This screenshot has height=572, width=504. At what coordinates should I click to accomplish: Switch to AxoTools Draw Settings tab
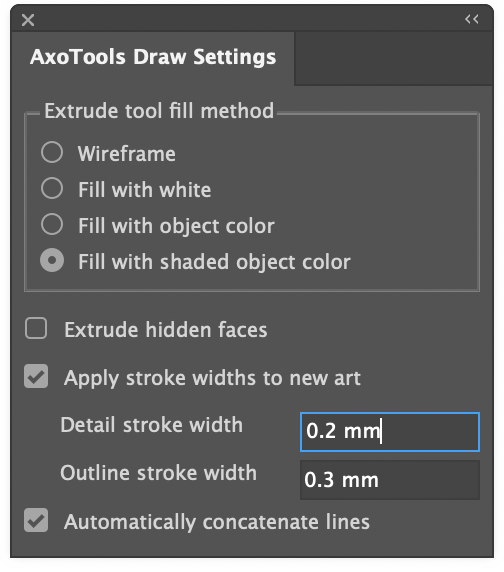[x=153, y=58]
